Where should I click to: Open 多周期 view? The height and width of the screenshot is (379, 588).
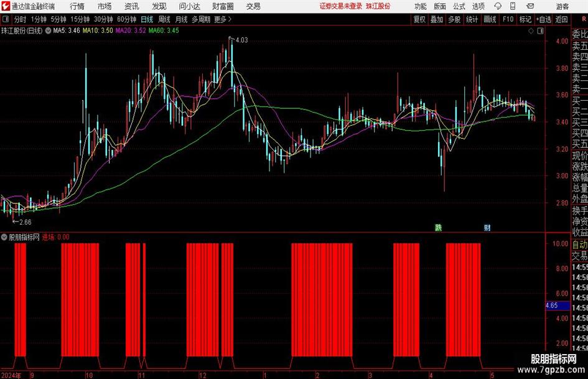point(201,19)
